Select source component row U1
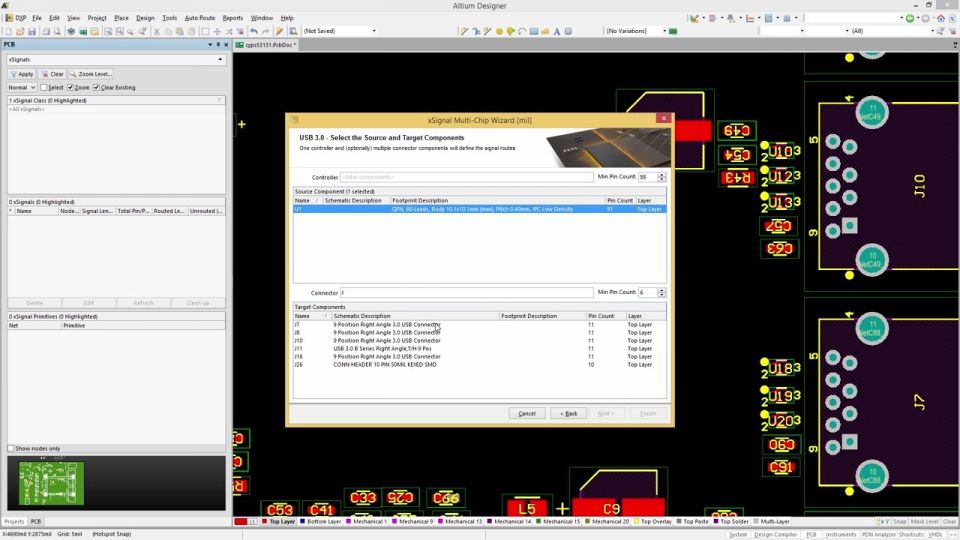Viewport: 960px width, 540px height. pos(479,209)
